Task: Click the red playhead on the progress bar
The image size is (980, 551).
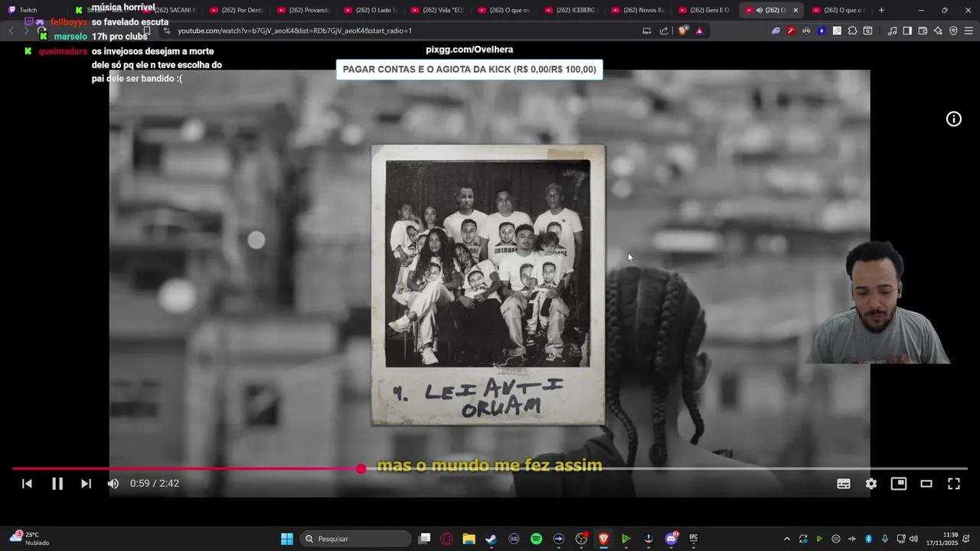Action: pos(361,468)
